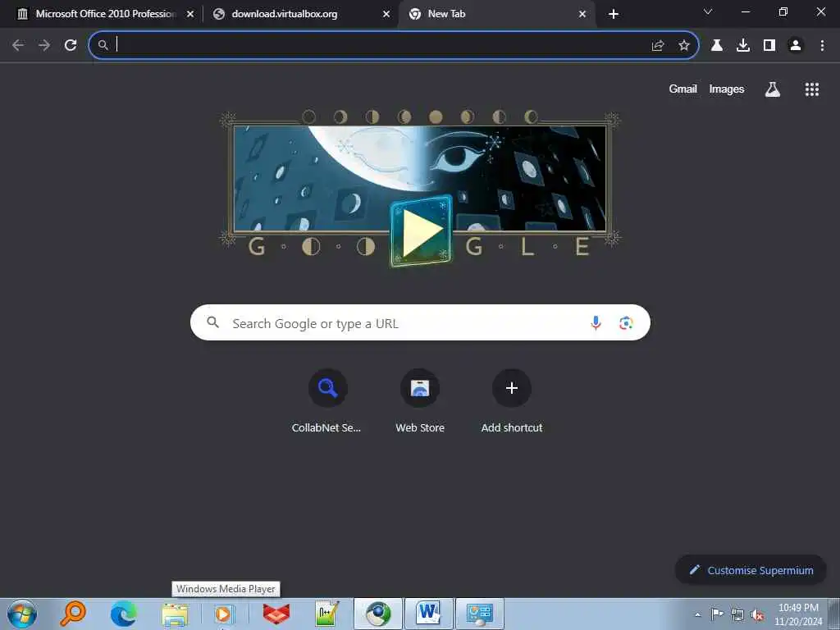840x630 pixels.
Task: Play the Google moon doodle
Action: [421, 231]
